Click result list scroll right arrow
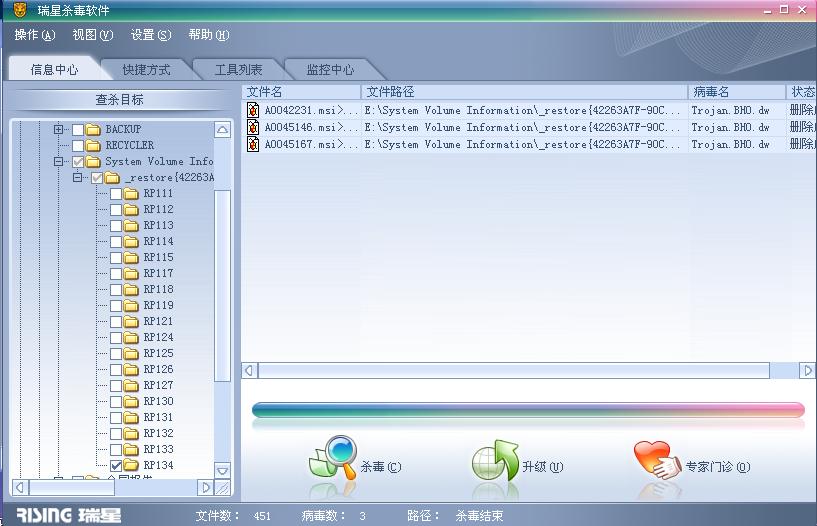 pos(808,370)
